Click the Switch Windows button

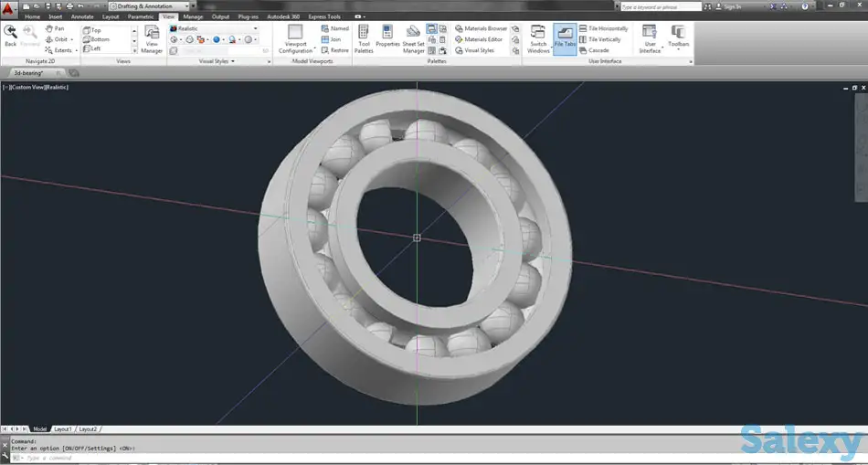click(x=538, y=39)
